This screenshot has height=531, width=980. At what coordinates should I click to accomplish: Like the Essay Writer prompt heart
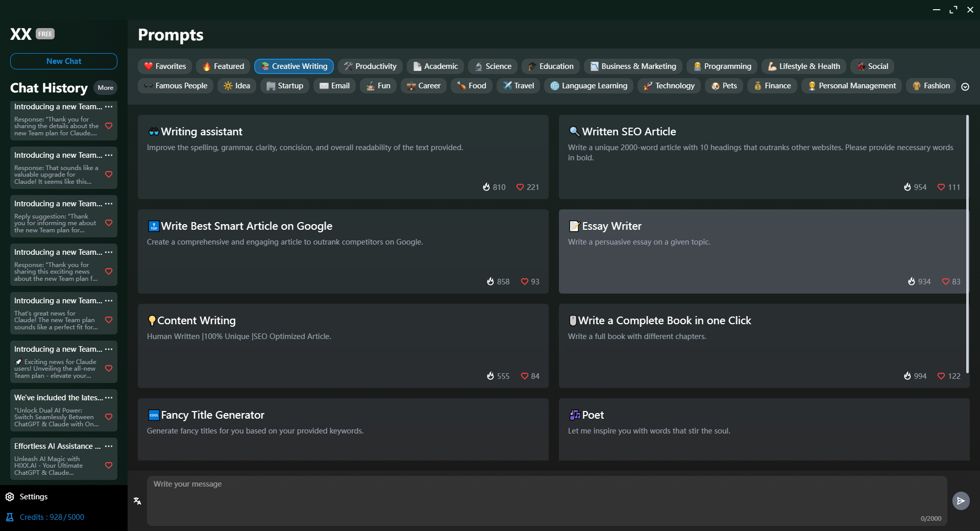pyautogui.click(x=945, y=281)
